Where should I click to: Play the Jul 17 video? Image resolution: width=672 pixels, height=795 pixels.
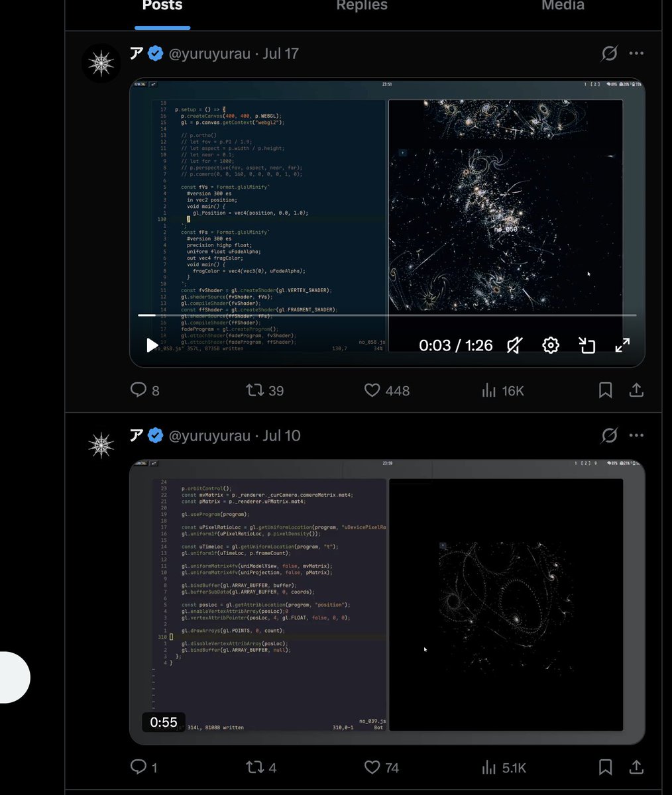(152, 345)
